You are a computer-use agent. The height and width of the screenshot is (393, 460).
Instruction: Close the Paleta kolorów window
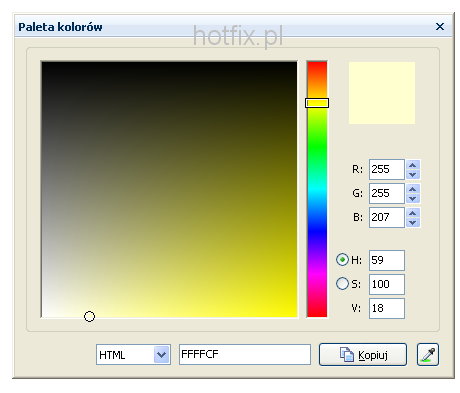(440, 27)
